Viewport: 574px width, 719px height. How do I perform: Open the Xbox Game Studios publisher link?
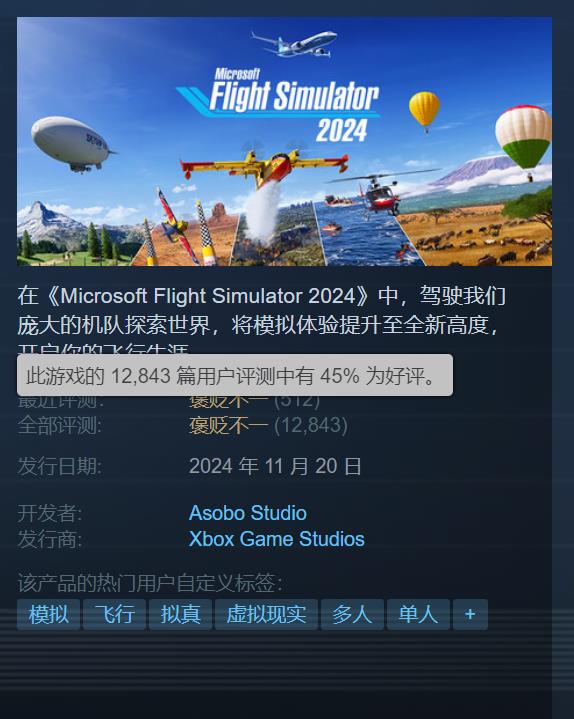pos(277,539)
